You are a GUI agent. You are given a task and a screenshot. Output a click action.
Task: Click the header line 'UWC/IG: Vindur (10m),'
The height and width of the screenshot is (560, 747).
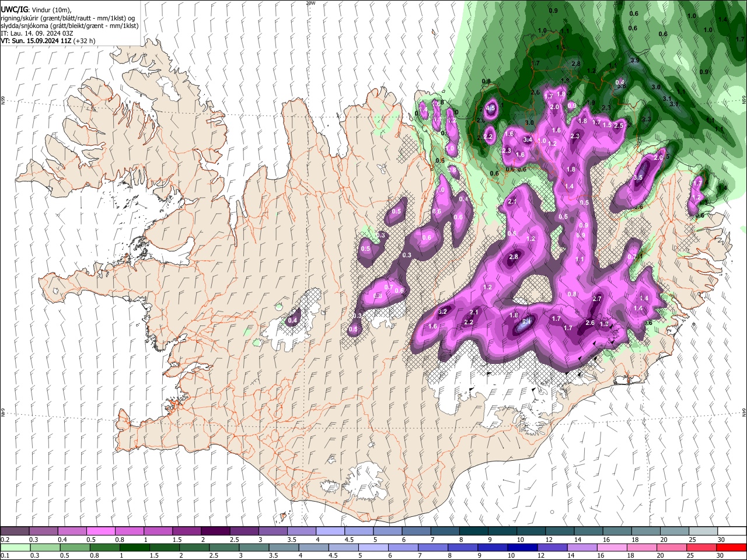click(x=36, y=10)
